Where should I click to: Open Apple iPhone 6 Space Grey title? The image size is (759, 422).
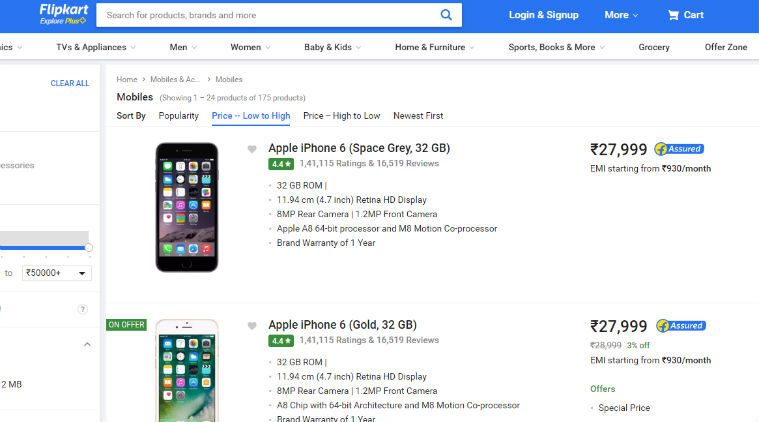(x=359, y=148)
